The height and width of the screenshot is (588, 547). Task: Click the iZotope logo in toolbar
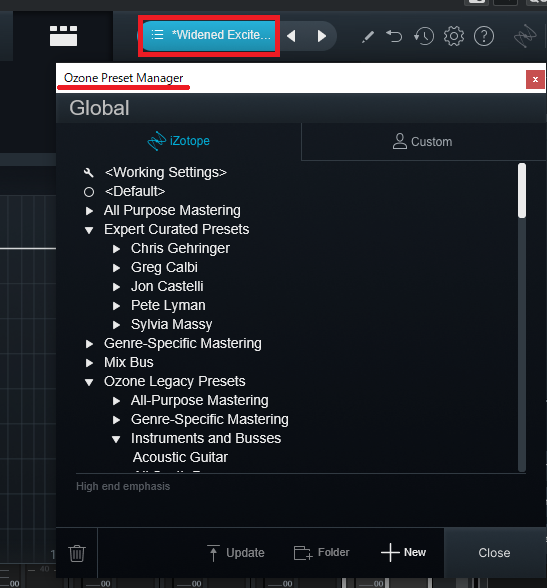(525, 36)
